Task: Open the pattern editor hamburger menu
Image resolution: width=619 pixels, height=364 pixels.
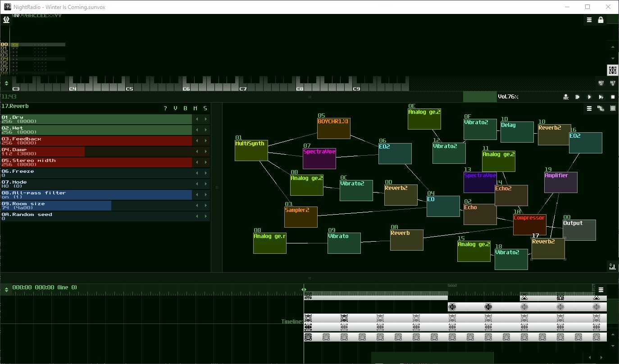Action: 589,20
